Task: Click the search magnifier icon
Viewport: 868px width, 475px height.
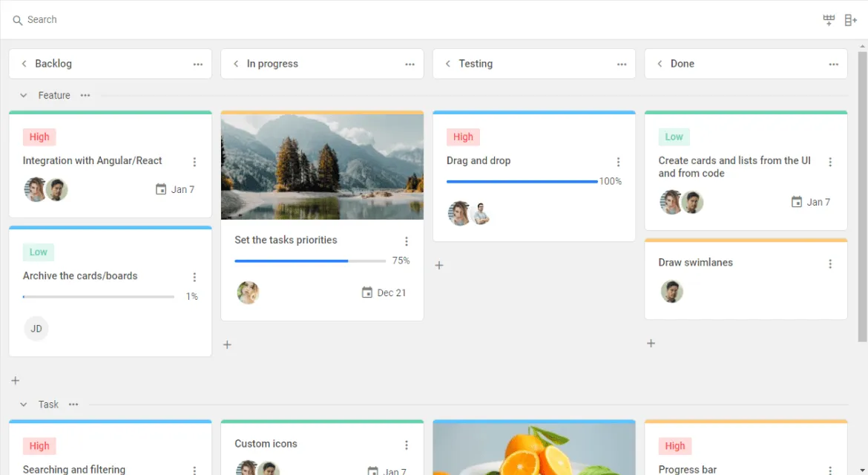Action: [x=18, y=21]
